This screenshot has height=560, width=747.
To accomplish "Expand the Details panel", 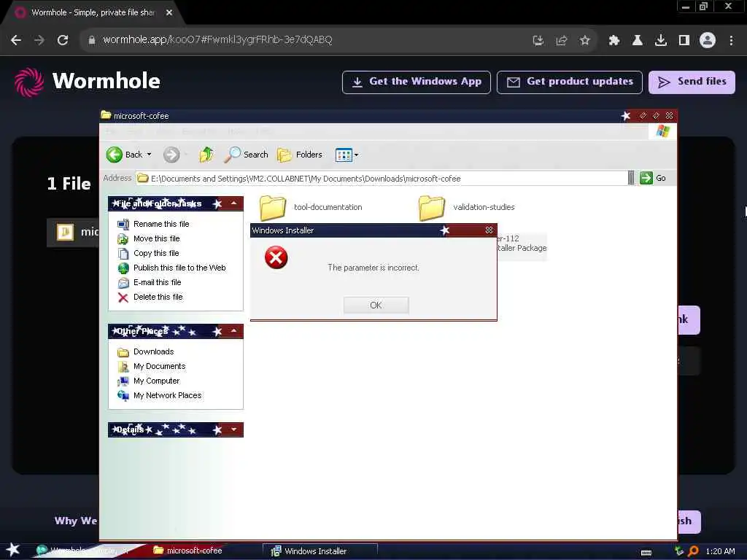I will pos(234,429).
